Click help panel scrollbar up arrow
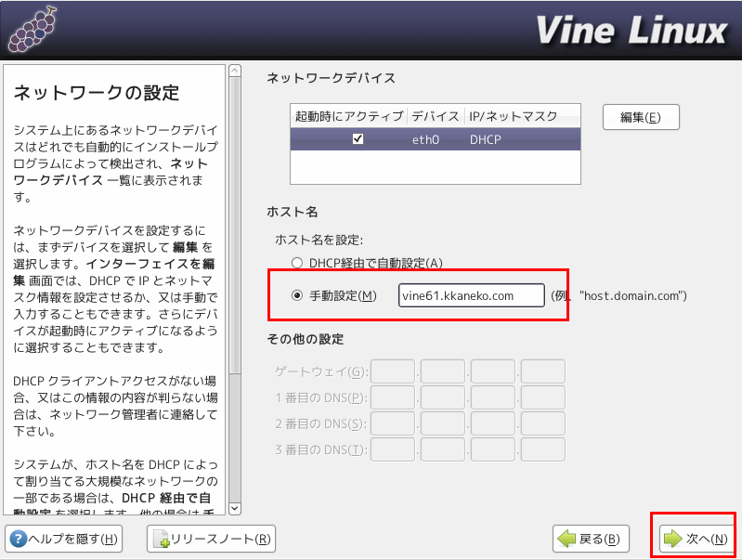This screenshot has height=560, width=742. tap(235, 71)
